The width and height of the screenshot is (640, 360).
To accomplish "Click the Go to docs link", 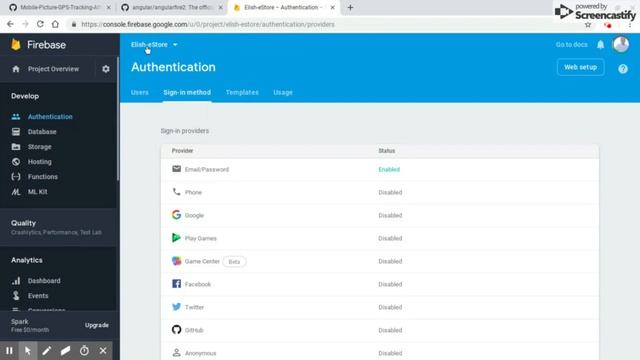I will tap(571, 44).
